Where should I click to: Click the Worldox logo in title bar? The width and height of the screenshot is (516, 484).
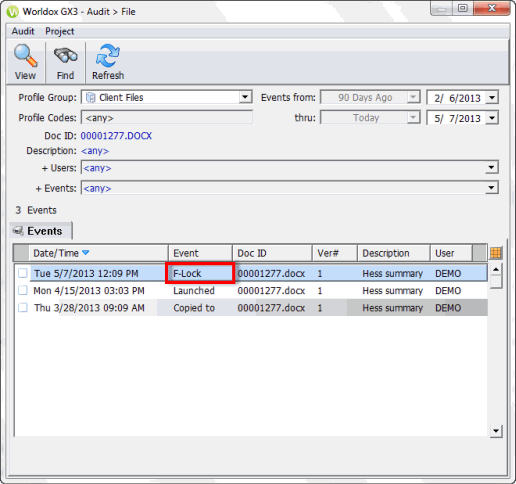click(x=13, y=12)
